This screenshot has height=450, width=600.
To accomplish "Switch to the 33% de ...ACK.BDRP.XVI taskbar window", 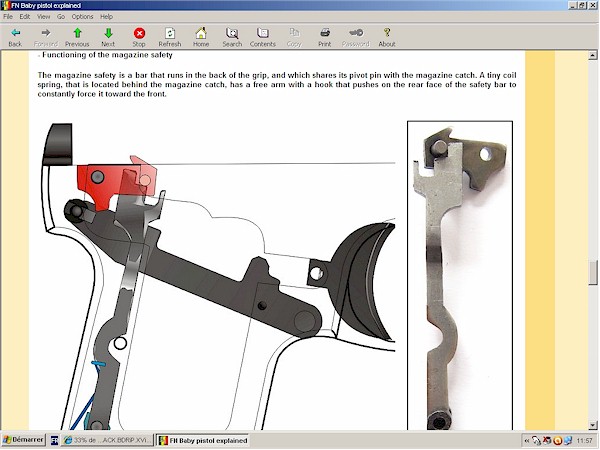I will point(108,440).
